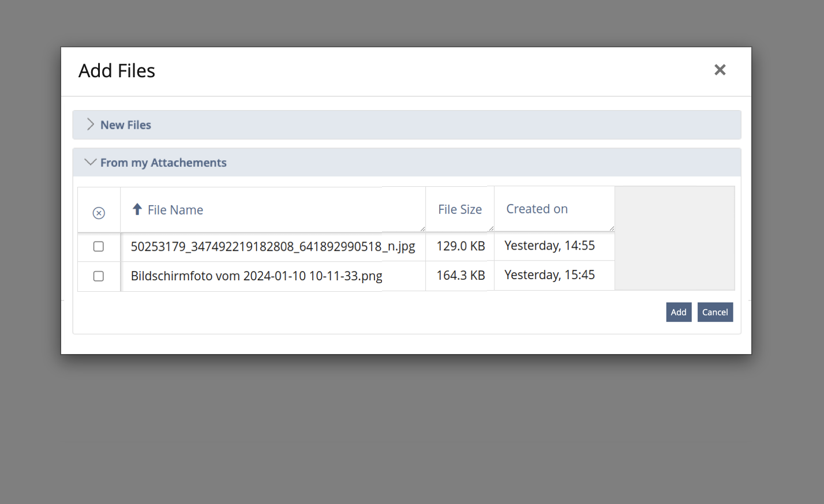Image resolution: width=824 pixels, height=504 pixels.
Task: Click File Name column resize handle
Action: point(422,229)
